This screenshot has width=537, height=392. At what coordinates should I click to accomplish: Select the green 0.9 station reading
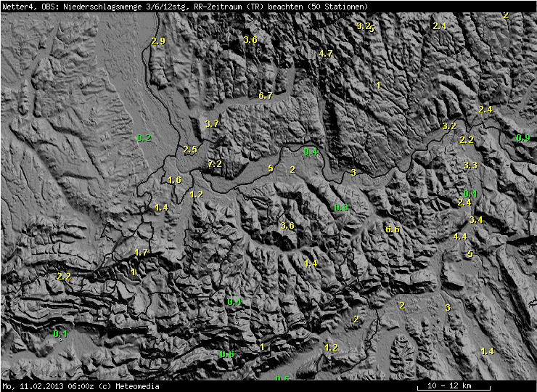pyautogui.click(x=523, y=138)
